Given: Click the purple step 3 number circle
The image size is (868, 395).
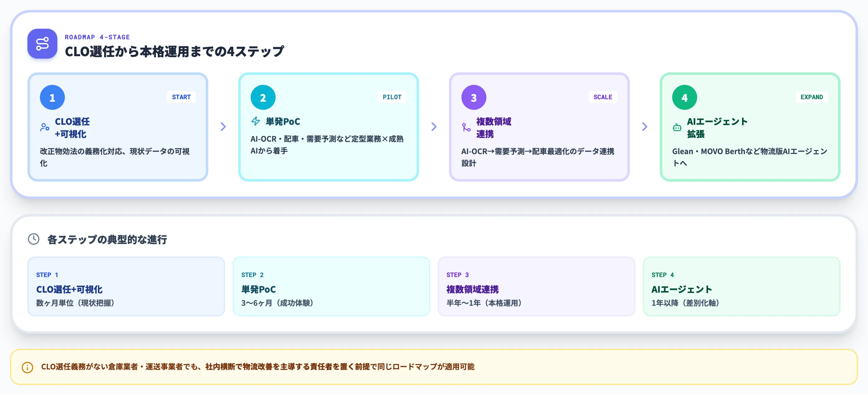Looking at the screenshot, I should 473,97.
